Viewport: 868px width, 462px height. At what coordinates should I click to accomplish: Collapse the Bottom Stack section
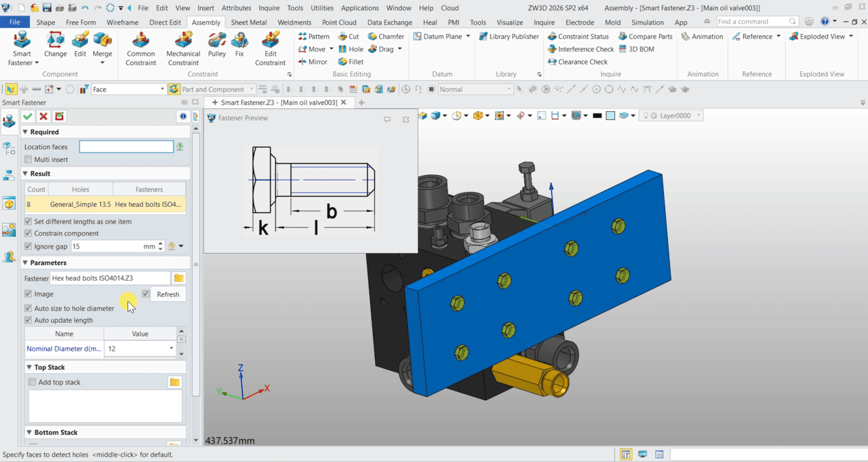click(x=30, y=432)
